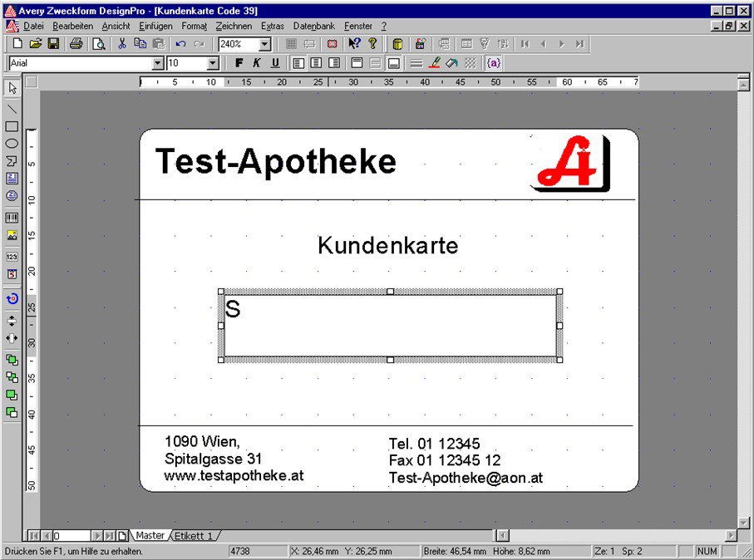Activate context-sensitive help with the ?-arrow button
The width and height of the screenshot is (754, 560).
pyautogui.click(x=354, y=42)
